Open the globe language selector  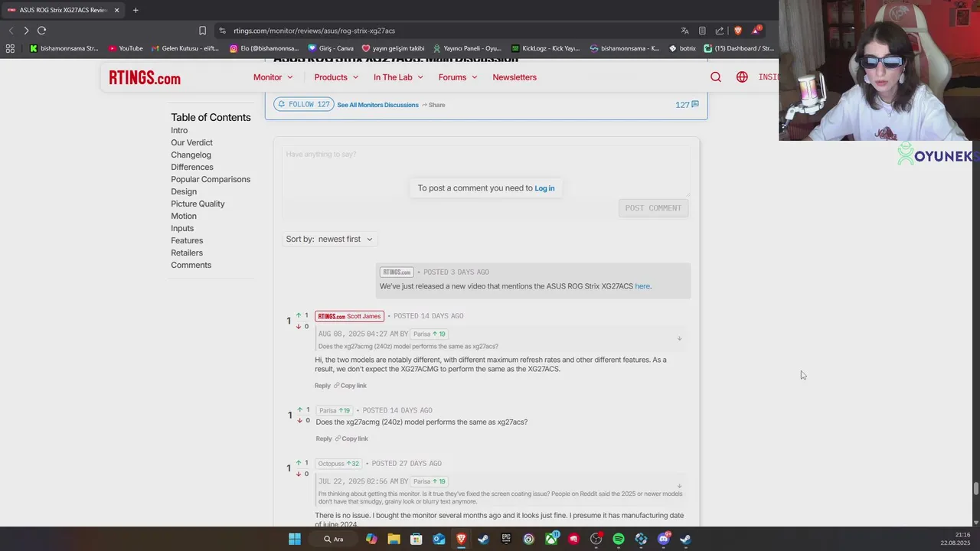tap(742, 77)
